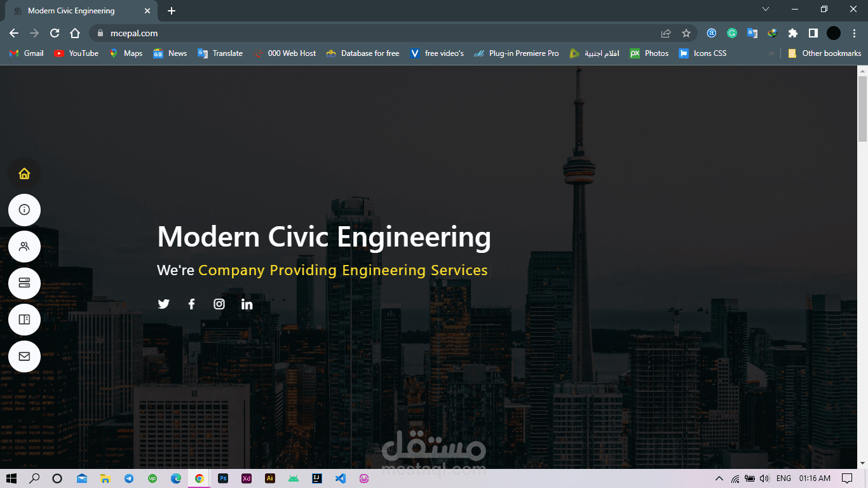Switch the ENG input language indicator
The image size is (868, 488).
[783, 478]
